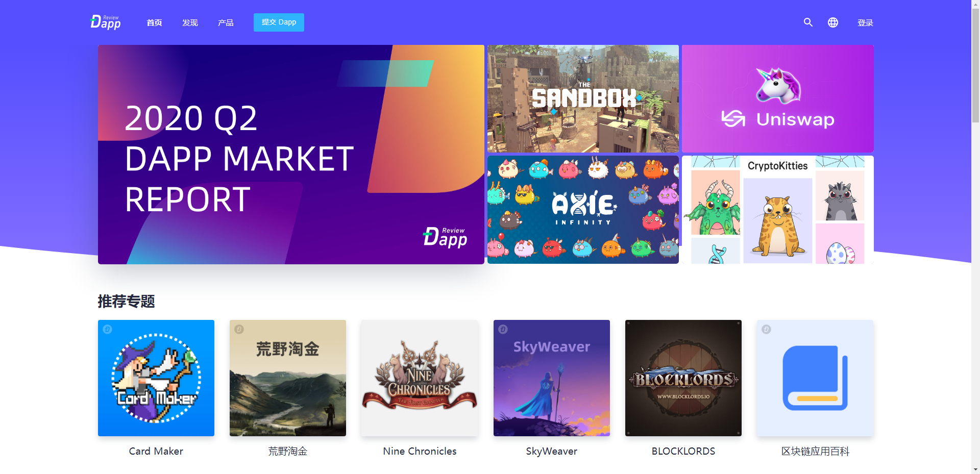Image resolution: width=980 pixels, height=474 pixels.
Task: Open the CryptoKitties banner
Action: 778,210
